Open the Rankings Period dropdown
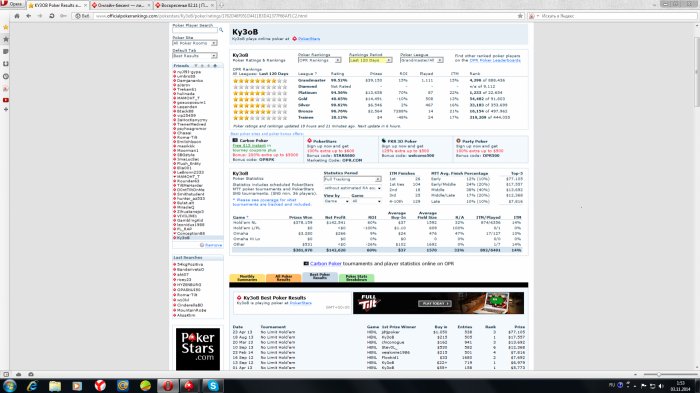This screenshot has height=393, width=700. (x=370, y=60)
